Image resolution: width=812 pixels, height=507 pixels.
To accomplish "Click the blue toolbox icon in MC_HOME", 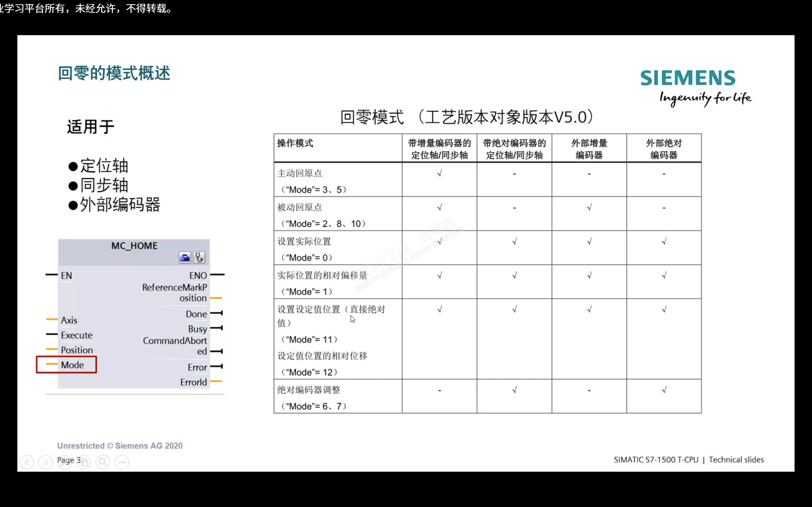I will point(185,258).
